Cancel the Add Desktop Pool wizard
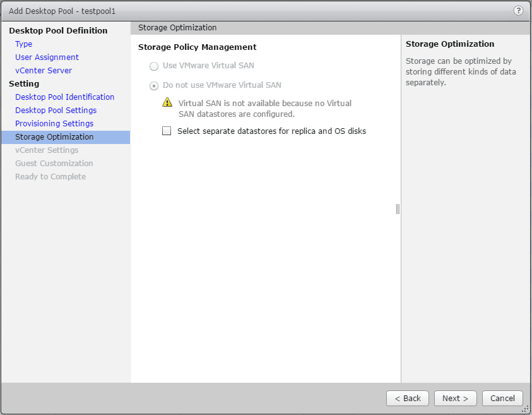The height and width of the screenshot is (415, 532). coord(502,399)
